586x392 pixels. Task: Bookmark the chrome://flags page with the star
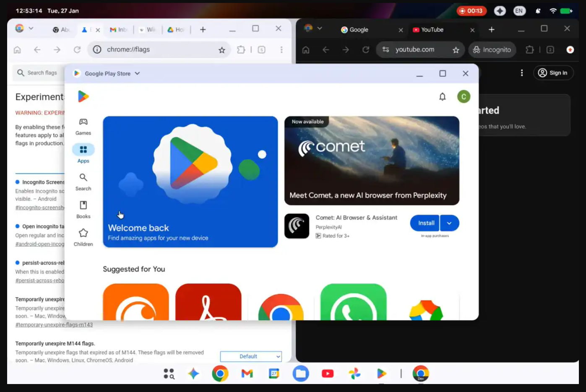pos(221,49)
